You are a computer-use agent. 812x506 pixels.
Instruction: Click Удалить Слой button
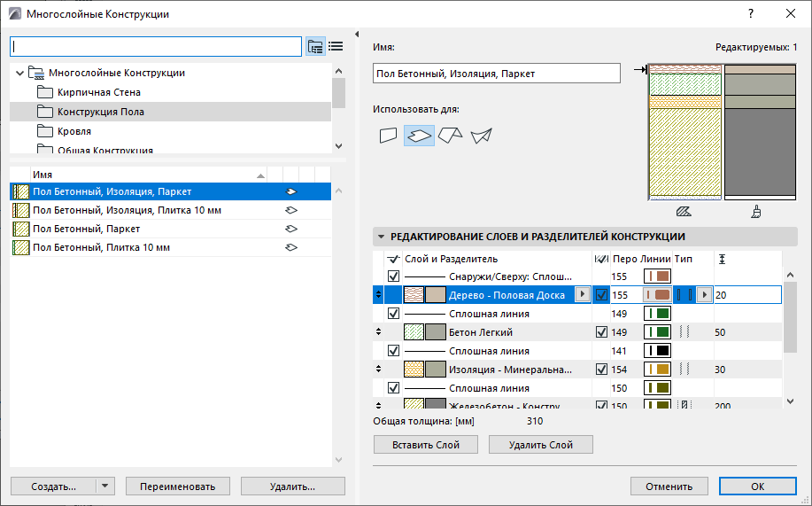click(541, 444)
